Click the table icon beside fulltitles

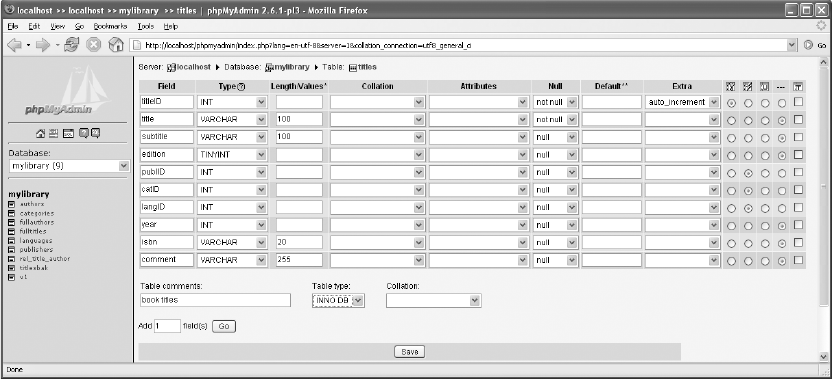[x=12, y=231]
